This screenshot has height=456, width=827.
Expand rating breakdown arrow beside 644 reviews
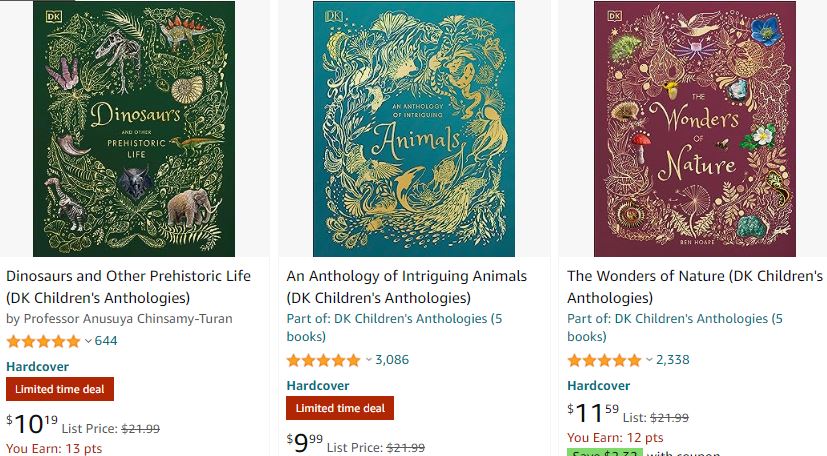88,341
